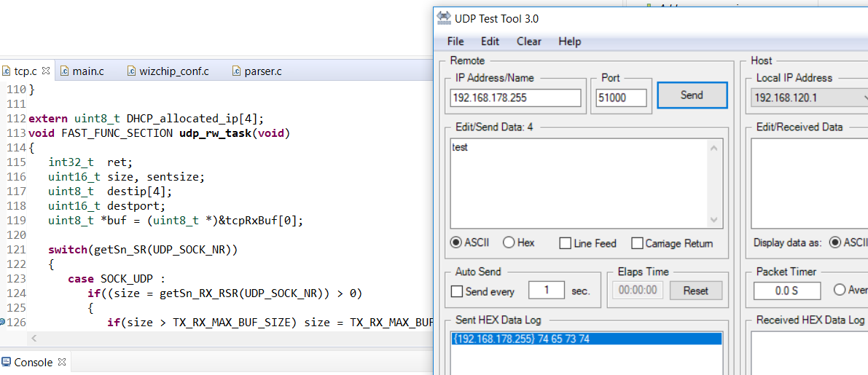Click the Send every seconds field
Viewport: 868px width, 375px height.
pos(547,291)
